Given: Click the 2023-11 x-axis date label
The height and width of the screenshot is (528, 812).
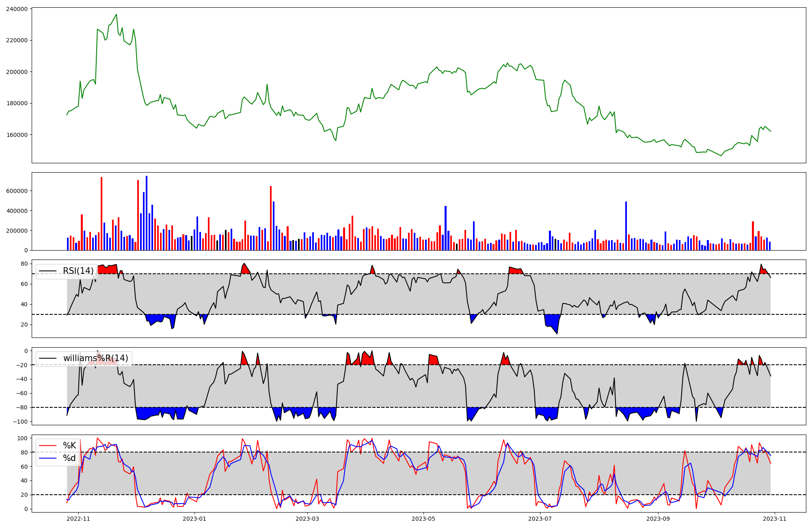Looking at the screenshot, I should (x=775, y=519).
